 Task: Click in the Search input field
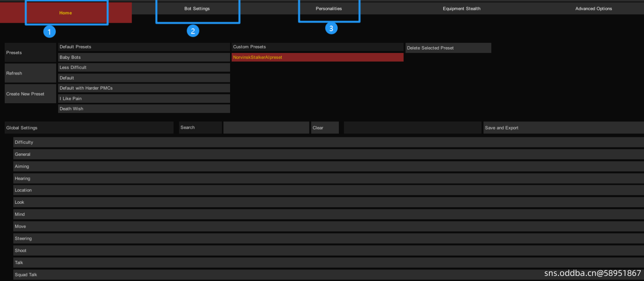266,128
